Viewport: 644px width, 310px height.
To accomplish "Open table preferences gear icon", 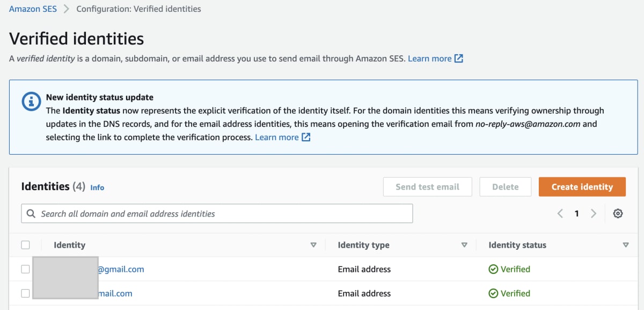I will click(618, 214).
